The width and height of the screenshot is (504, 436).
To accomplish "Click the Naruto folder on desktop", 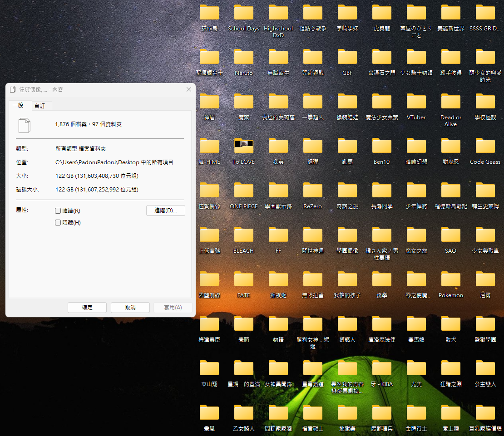I will [243, 58].
